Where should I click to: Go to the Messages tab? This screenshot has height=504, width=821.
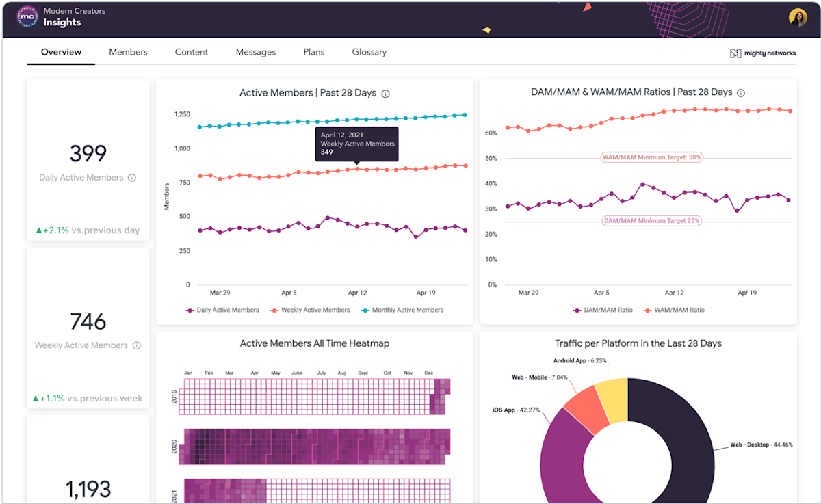[x=256, y=52]
